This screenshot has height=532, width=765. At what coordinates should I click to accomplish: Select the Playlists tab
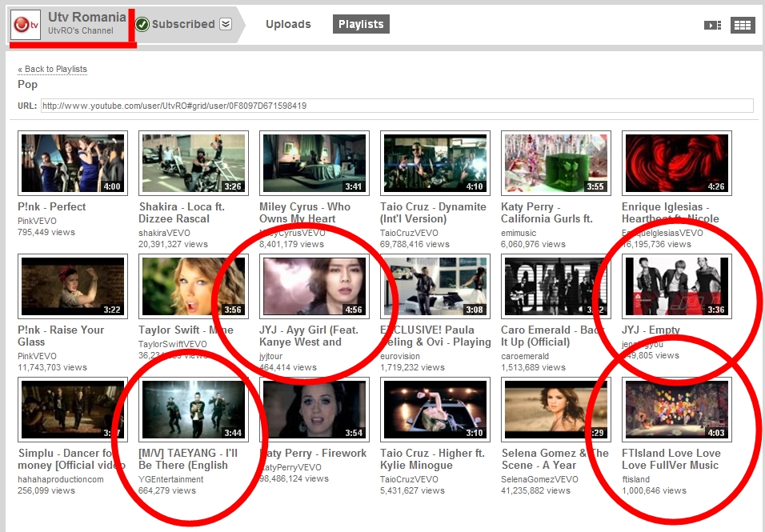pyautogui.click(x=361, y=24)
